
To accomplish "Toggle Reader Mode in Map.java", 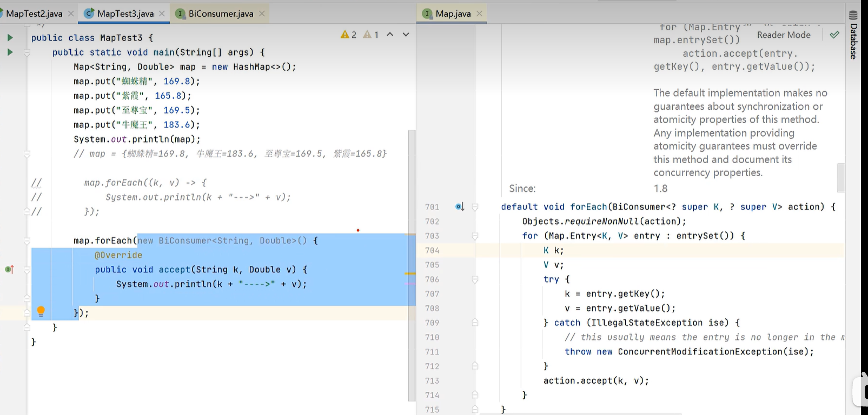I will 784,35.
